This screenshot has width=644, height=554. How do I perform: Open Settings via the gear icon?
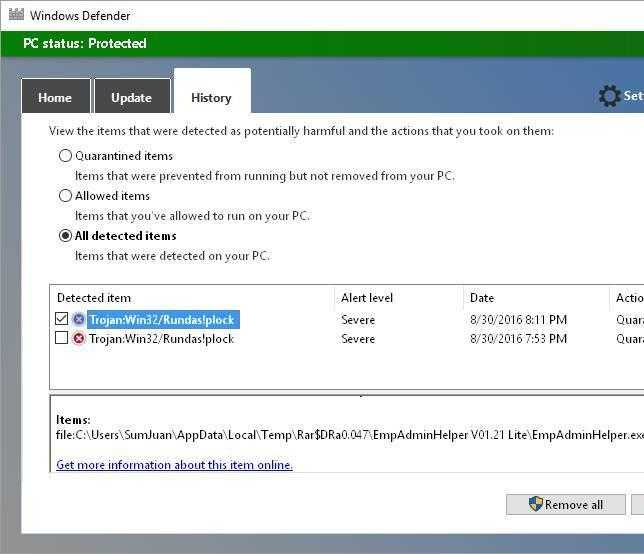(609, 96)
